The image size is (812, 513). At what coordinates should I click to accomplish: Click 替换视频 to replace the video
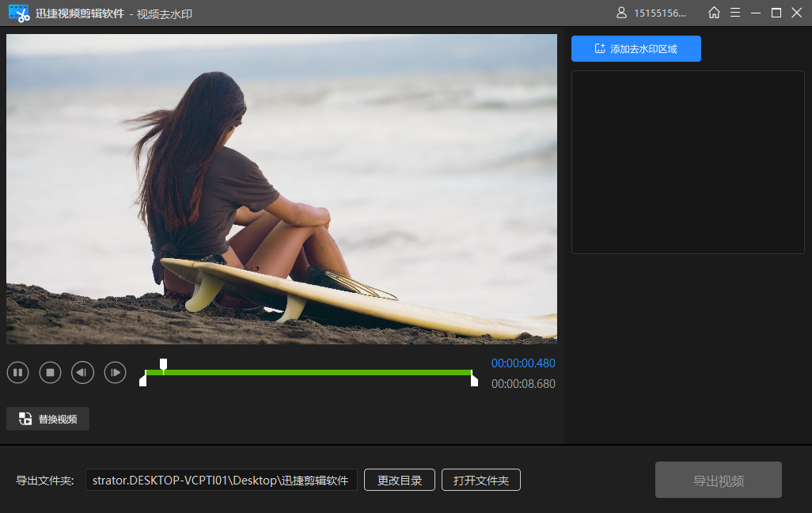tap(47, 419)
